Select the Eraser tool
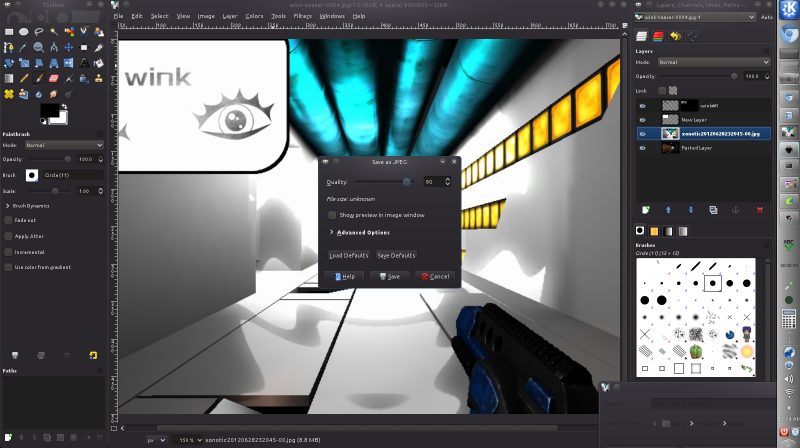 point(54,79)
